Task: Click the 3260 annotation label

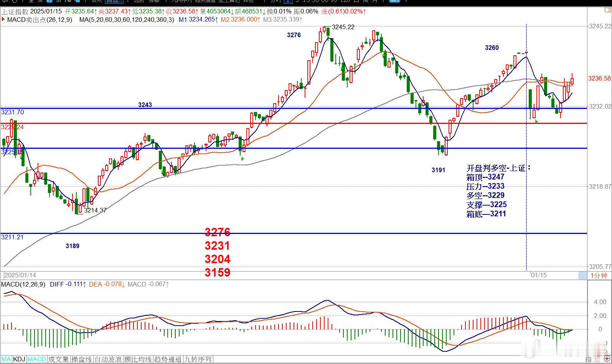Action: 492,48
